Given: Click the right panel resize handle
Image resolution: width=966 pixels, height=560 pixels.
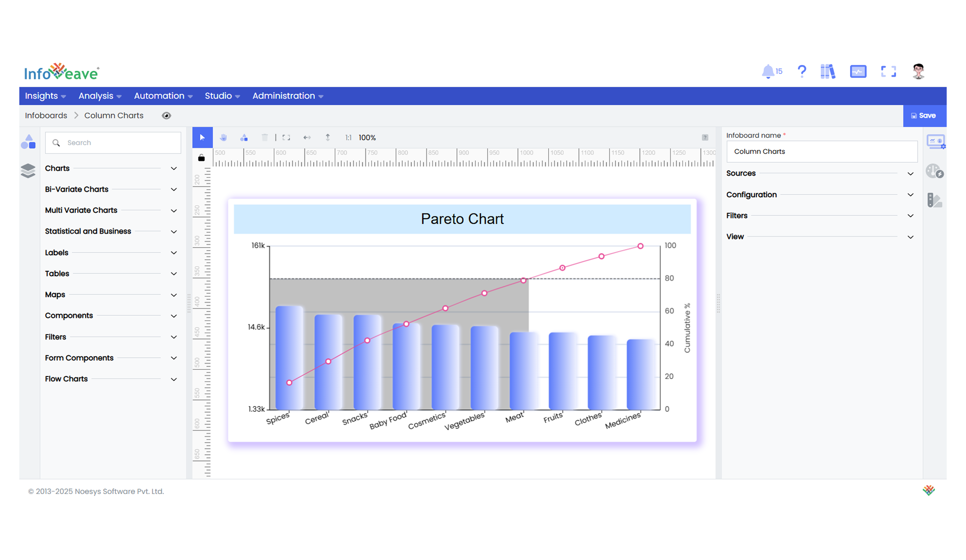Looking at the screenshot, I should [x=718, y=303].
